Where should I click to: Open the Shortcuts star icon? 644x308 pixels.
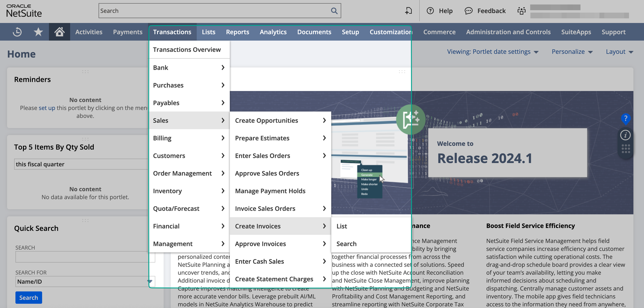pos(38,32)
